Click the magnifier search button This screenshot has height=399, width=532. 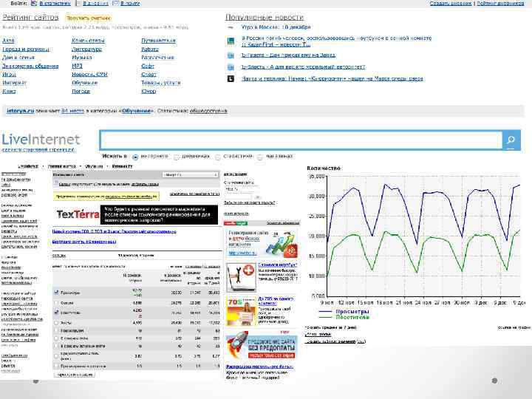click(511, 140)
